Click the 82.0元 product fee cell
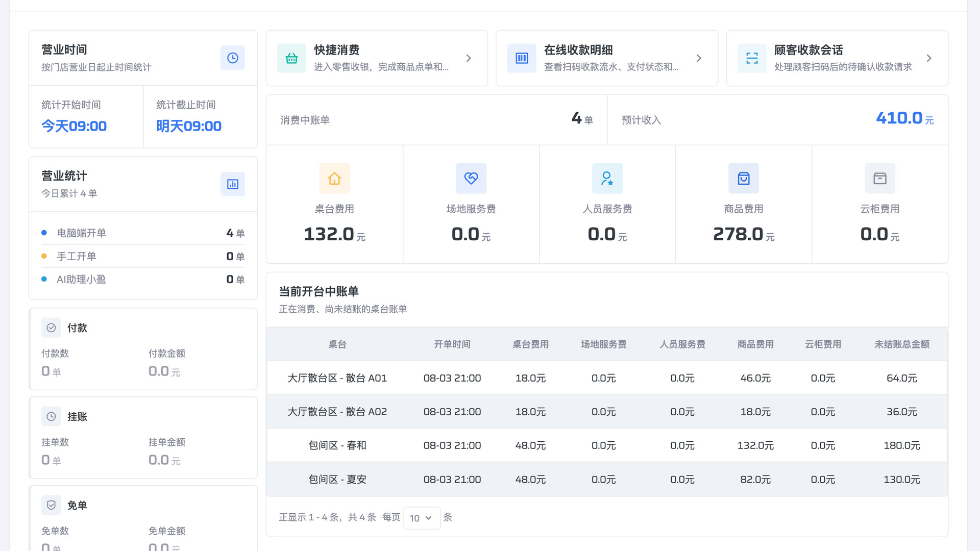The image size is (980, 551). [755, 480]
